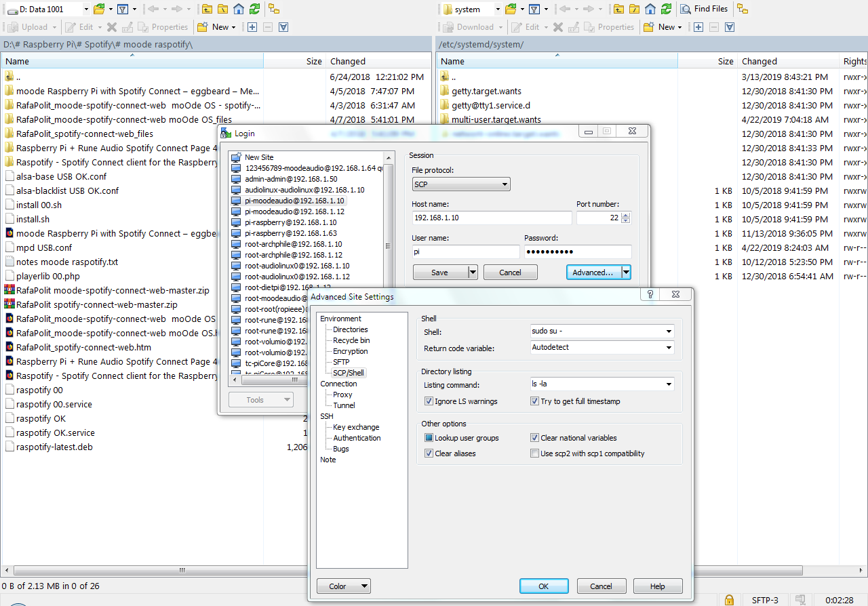Toggle remote directory tree icon
868x606 pixels.
tap(743, 9)
